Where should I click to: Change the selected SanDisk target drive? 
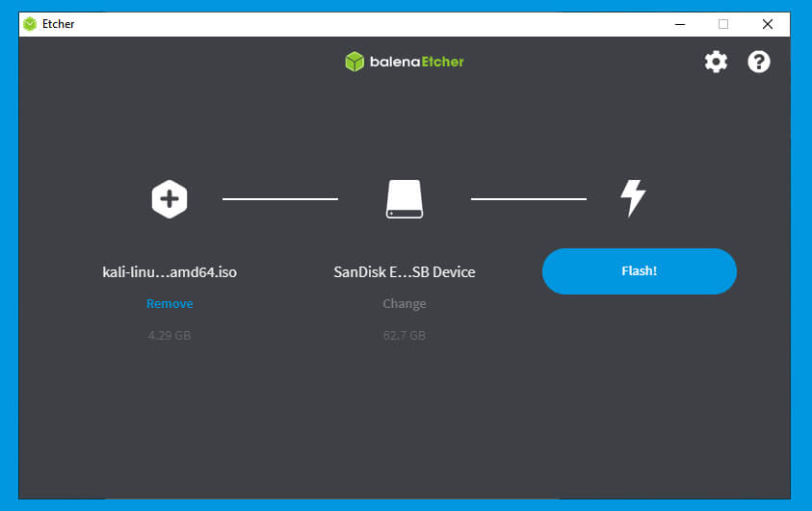coord(405,303)
